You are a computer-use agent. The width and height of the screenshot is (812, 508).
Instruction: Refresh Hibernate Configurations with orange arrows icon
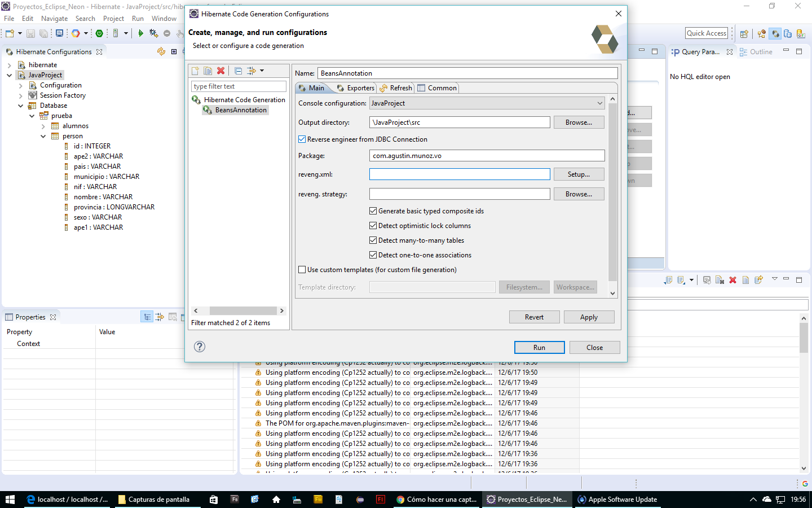(x=161, y=51)
